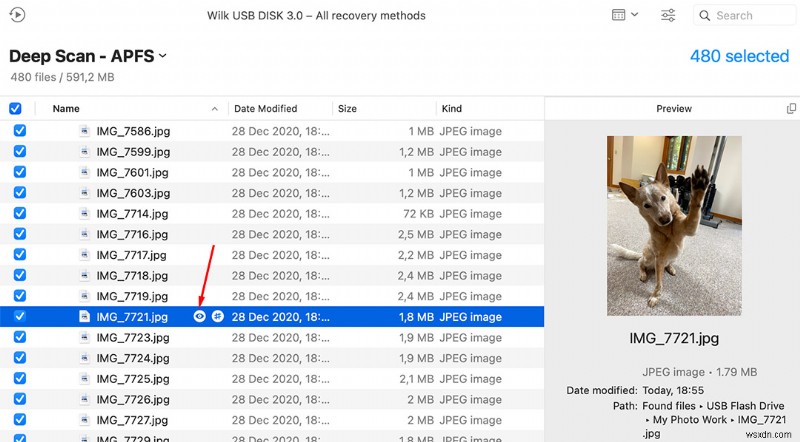Toggle the select-all header checkbox

point(15,108)
